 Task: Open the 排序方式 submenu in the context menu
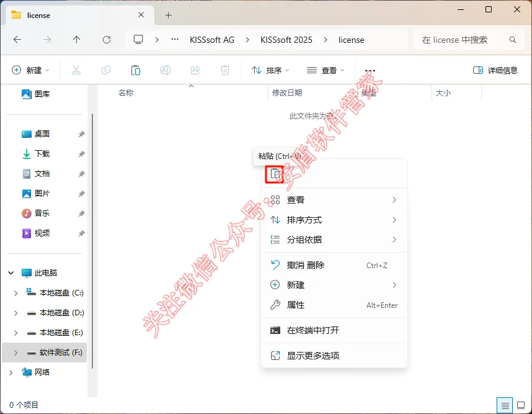tap(334, 220)
